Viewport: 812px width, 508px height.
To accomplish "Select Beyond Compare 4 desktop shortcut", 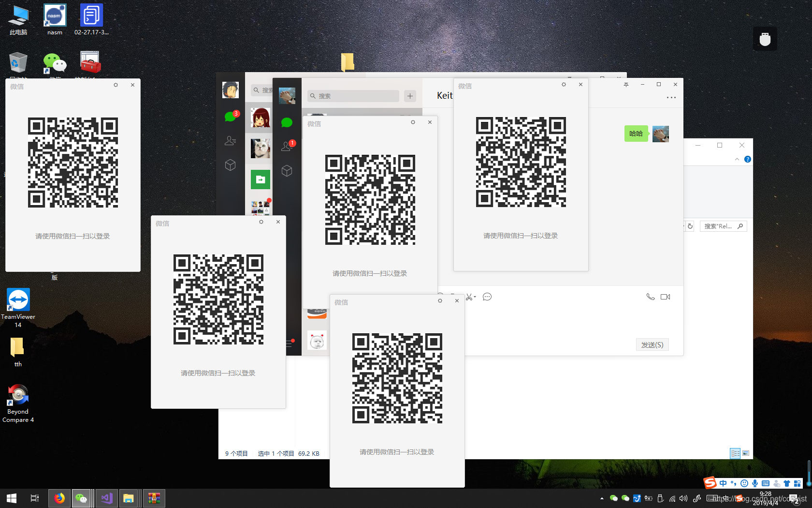I will [18, 403].
